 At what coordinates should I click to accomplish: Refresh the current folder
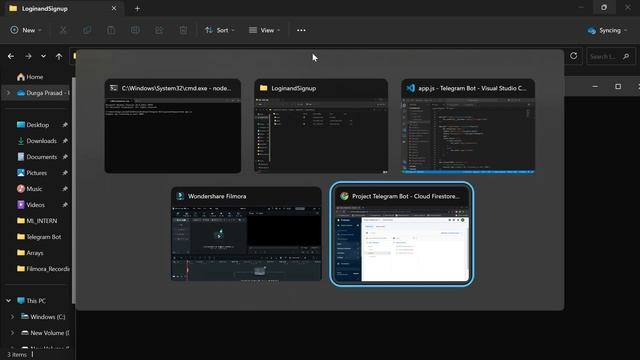[x=573, y=56]
